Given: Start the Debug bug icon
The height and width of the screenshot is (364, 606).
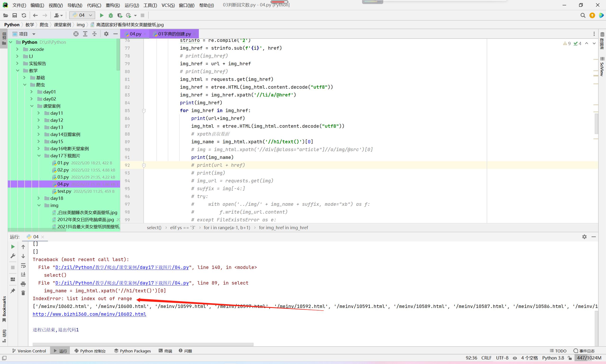Looking at the screenshot, I should tap(111, 15).
